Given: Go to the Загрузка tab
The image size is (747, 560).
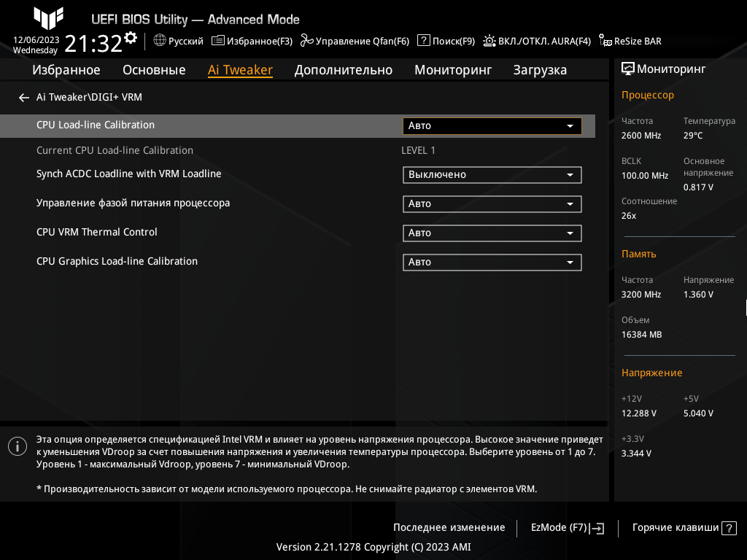Looking at the screenshot, I should [540, 70].
